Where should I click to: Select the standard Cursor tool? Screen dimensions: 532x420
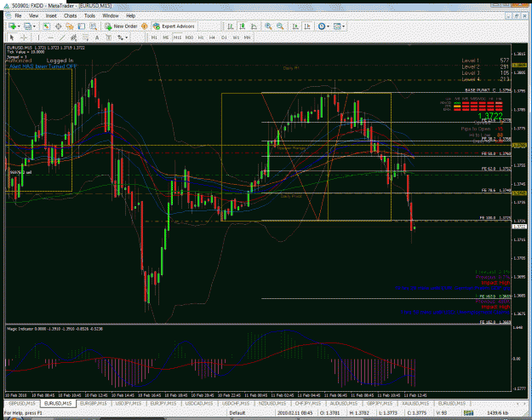click(x=12, y=37)
